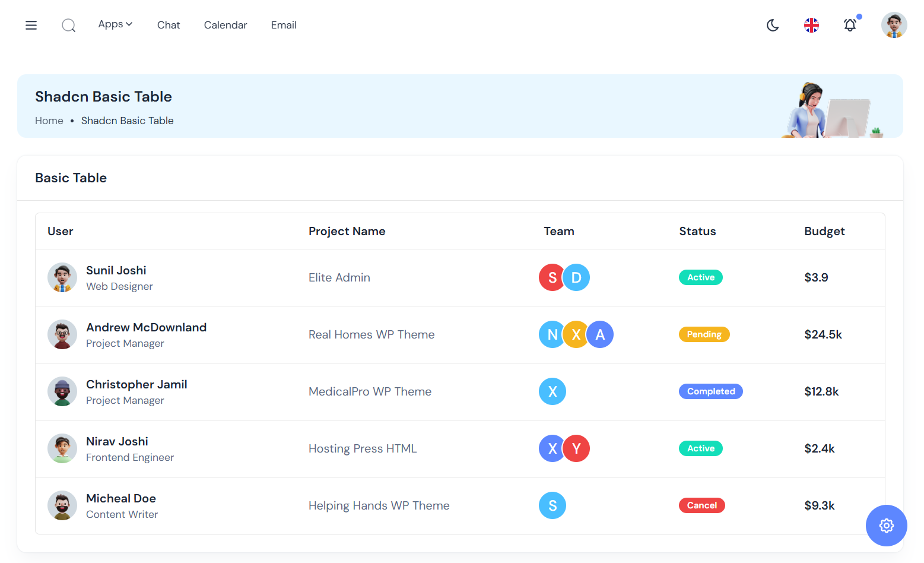The image size is (924, 563).
Task: Click the red Y team avatar
Action: pos(577,448)
